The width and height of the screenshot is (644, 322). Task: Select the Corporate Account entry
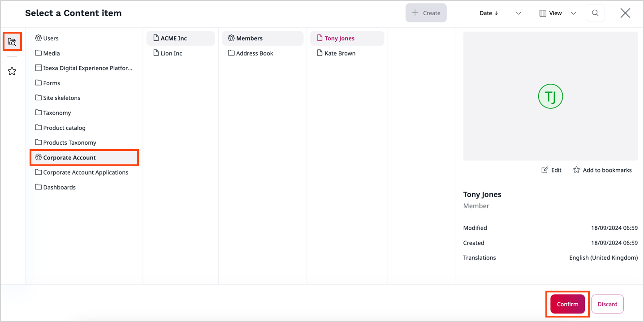pyautogui.click(x=69, y=157)
